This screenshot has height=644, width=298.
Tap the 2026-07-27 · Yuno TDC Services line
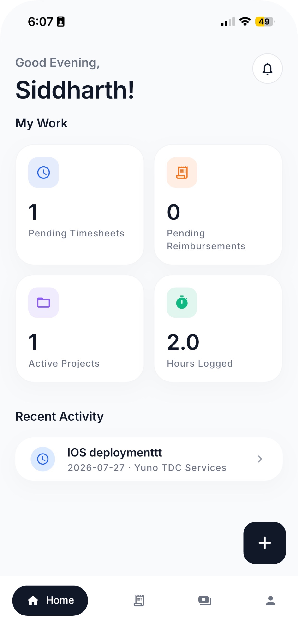coord(147,467)
